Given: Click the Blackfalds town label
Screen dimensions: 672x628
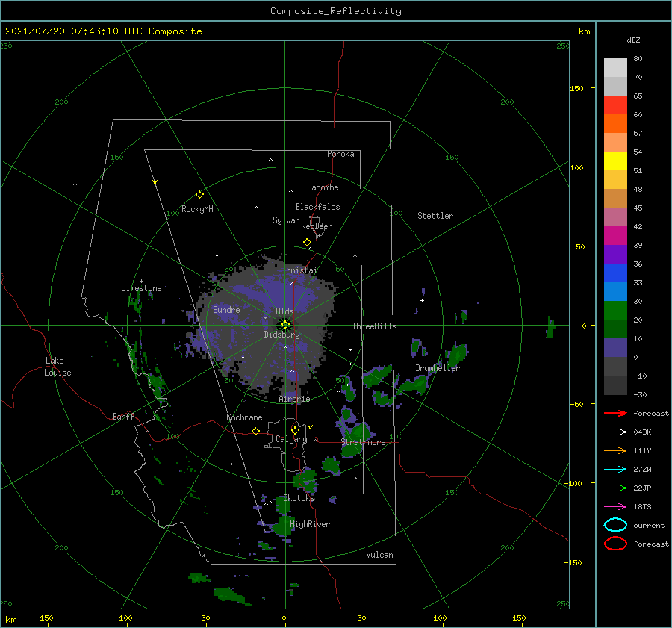Looking at the screenshot, I should pyautogui.click(x=317, y=207).
